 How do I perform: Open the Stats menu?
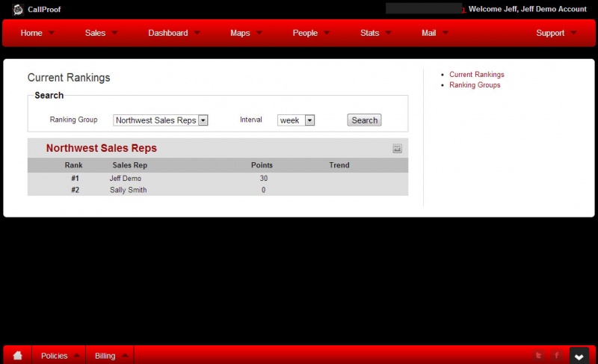pyautogui.click(x=374, y=33)
